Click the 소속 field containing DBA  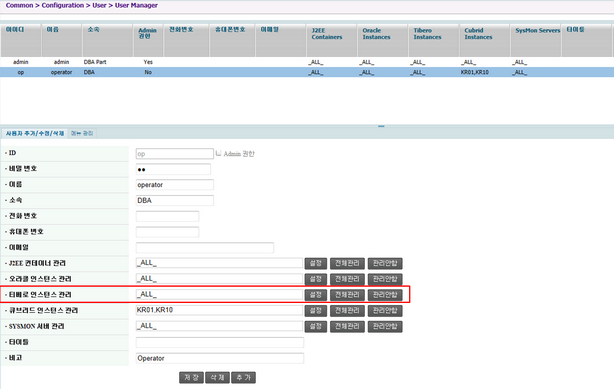(x=175, y=201)
